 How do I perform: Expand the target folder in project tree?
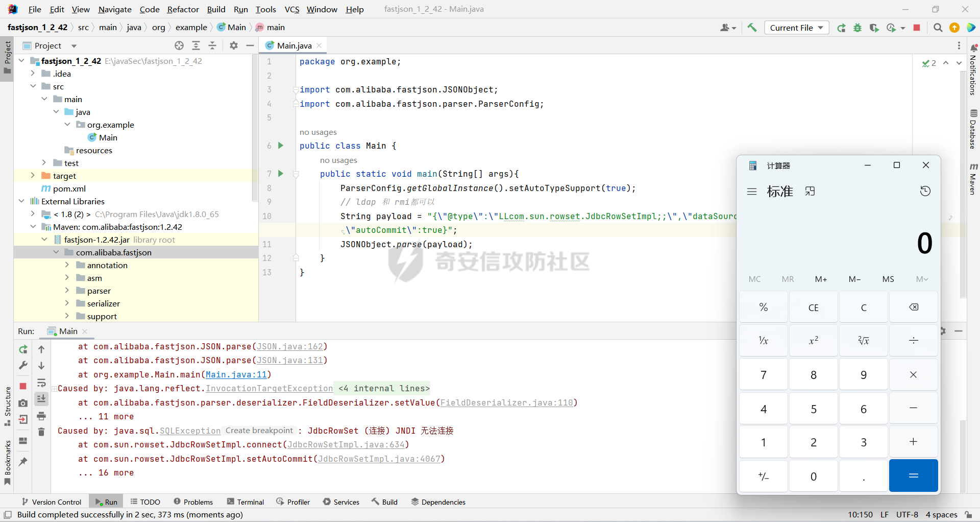click(33, 176)
